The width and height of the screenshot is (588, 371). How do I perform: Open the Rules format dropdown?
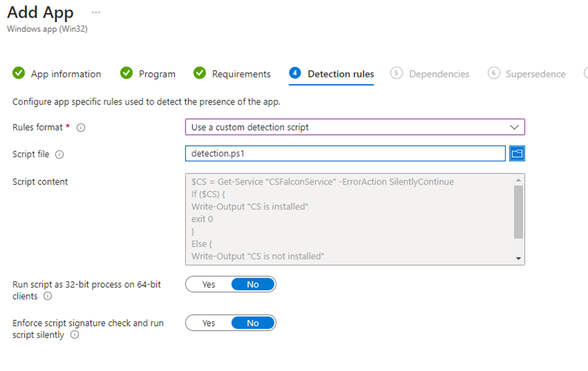coord(355,127)
